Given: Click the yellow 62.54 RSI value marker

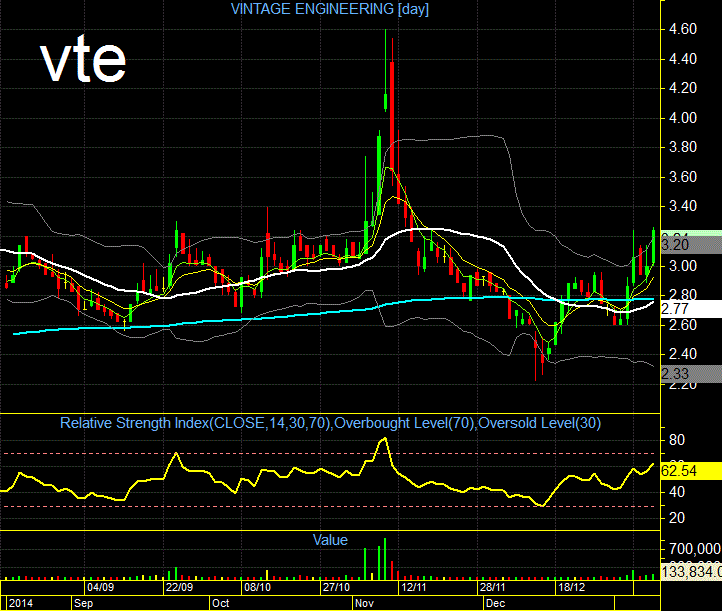Looking at the screenshot, I should [691, 471].
